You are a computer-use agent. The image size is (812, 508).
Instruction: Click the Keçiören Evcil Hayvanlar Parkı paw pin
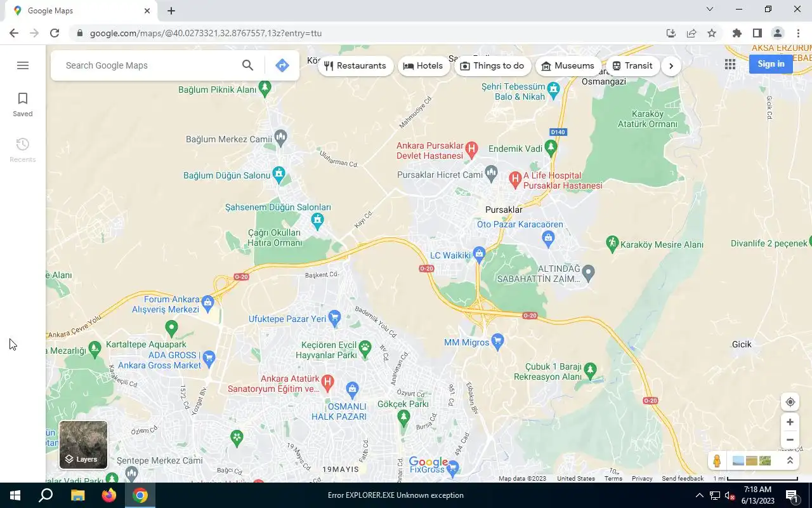365,347
